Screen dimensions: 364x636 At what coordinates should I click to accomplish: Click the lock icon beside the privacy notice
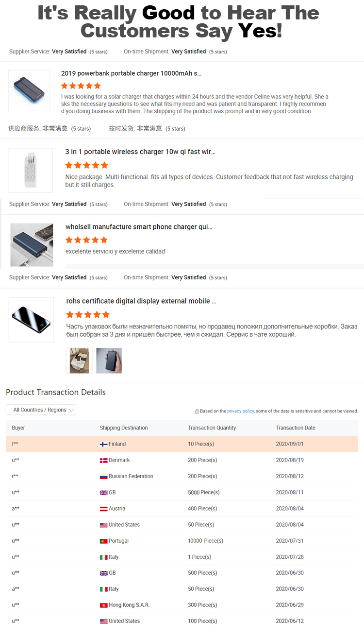coord(197,411)
